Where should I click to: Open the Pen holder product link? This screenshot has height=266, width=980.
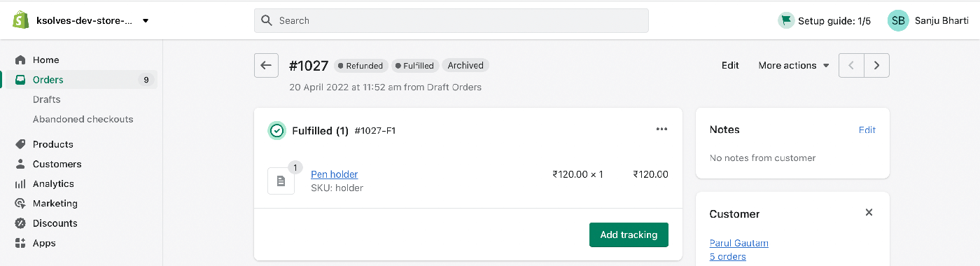pos(334,174)
